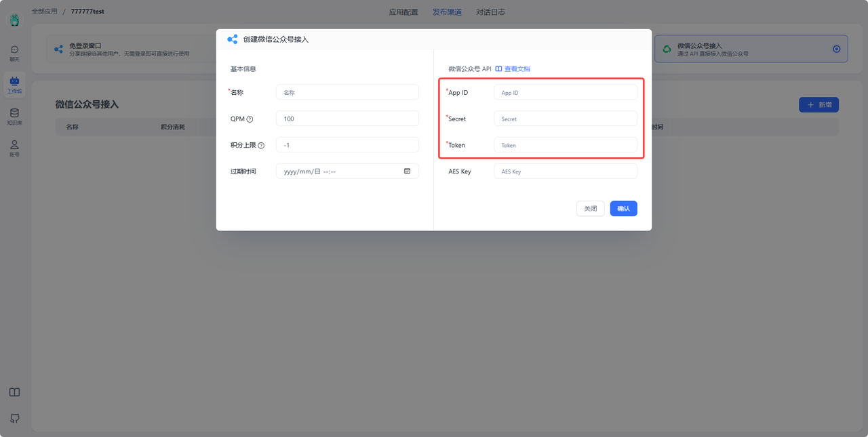
Task: Open the 应用配置 tab
Action: tap(403, 12)
